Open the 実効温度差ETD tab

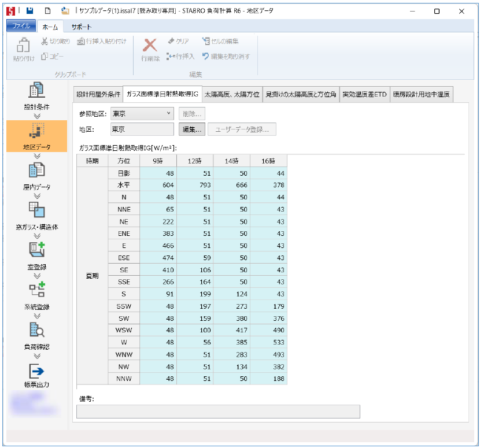(364, 94)
